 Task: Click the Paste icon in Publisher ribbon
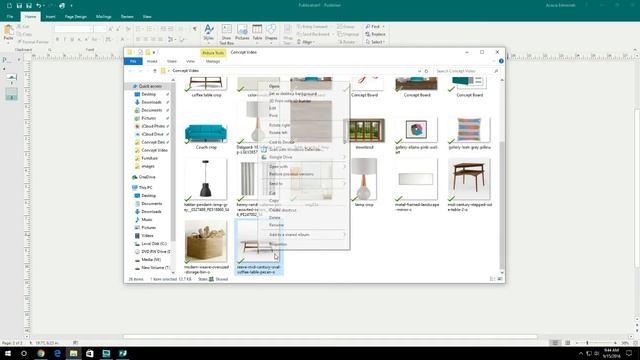8,33
